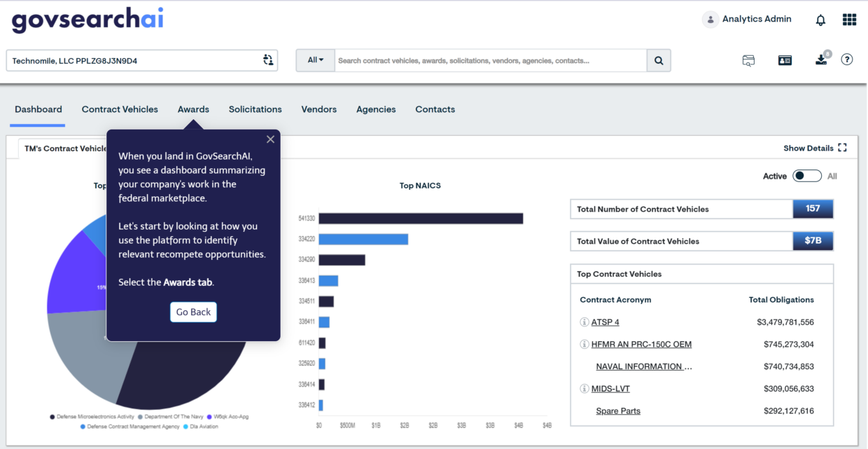This screenshot has height=449, width=868.
Task: Go to the Contacts tab
Action: pos(435,109)
